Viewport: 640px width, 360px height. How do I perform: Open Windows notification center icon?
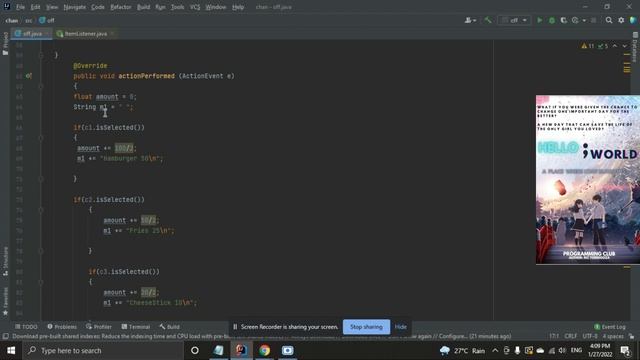tap(625, 351)
